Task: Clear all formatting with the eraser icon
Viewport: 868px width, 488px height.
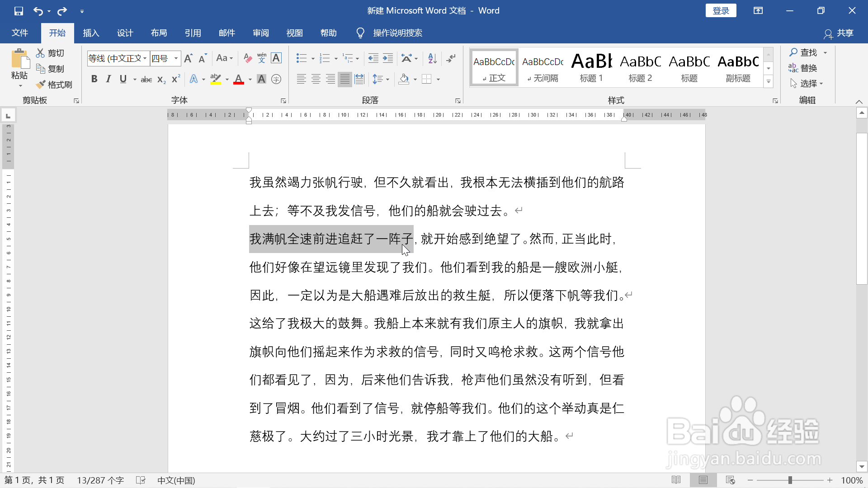Action: (x=247, y=58)
